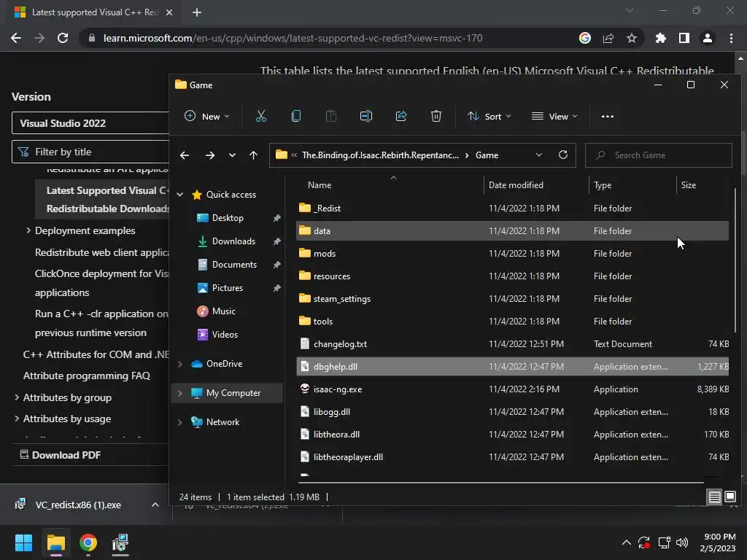Bookmark this page with star icon
Image resolution: width=747 pixels, height=560 pixels.
tap(631, 38)
